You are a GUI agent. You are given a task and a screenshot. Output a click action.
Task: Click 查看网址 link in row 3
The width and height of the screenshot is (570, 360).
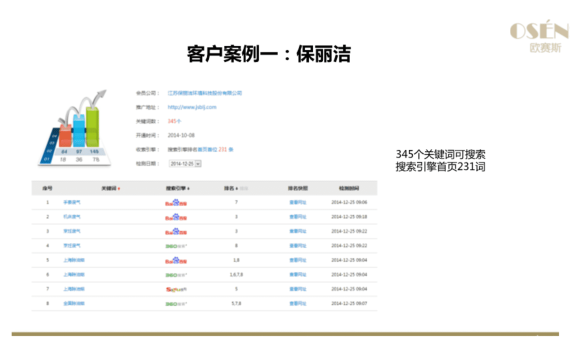tap(298, 231)
